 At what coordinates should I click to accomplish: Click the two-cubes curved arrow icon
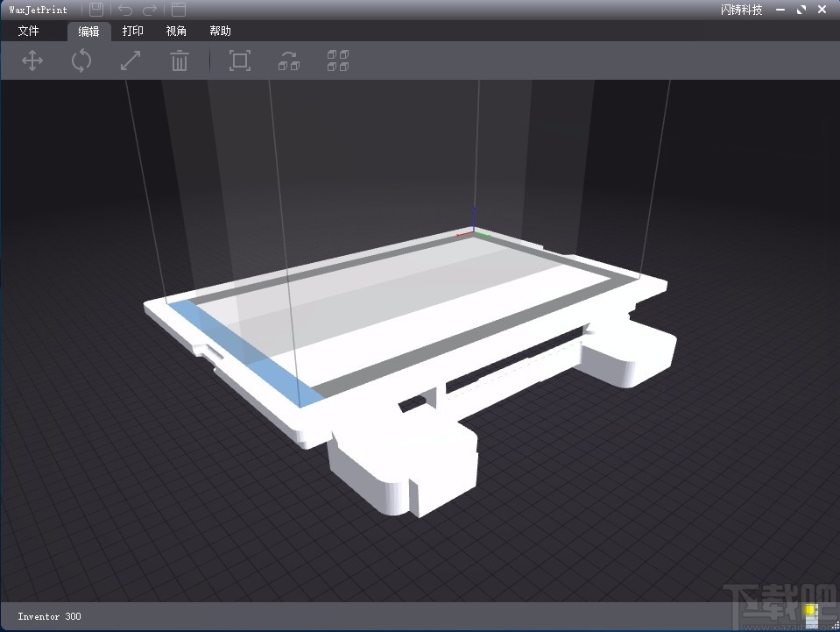pyautogui.click(x=289, y=60)
